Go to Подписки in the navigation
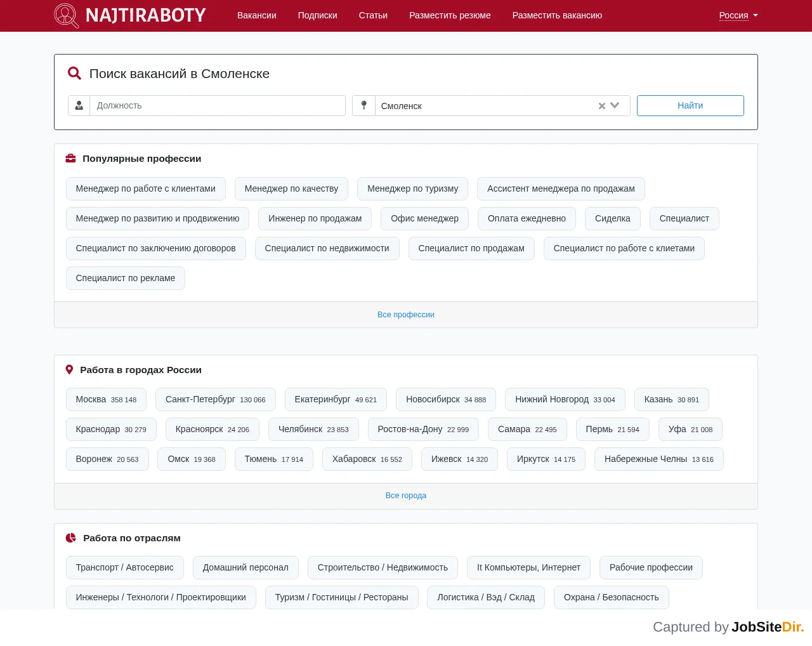Image resolution: width=812 pixels, height=646 pixels. pyautogui.click(x=318, y=15)
